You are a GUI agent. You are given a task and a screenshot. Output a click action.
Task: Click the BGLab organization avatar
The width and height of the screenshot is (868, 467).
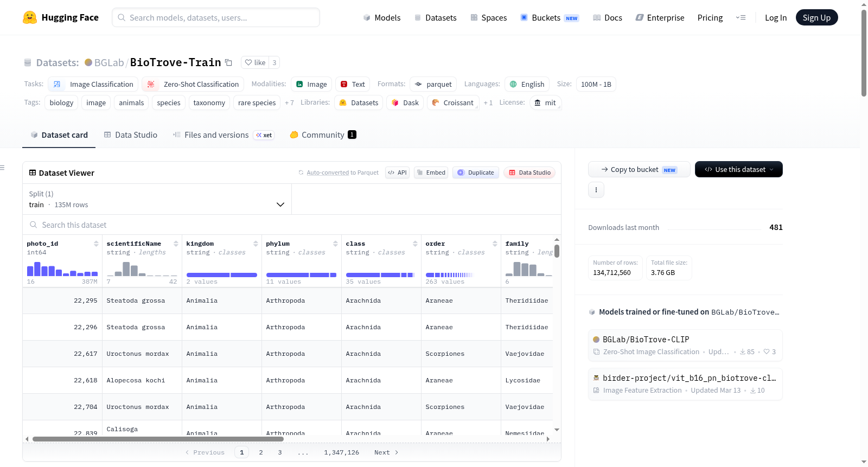point(88,62)
